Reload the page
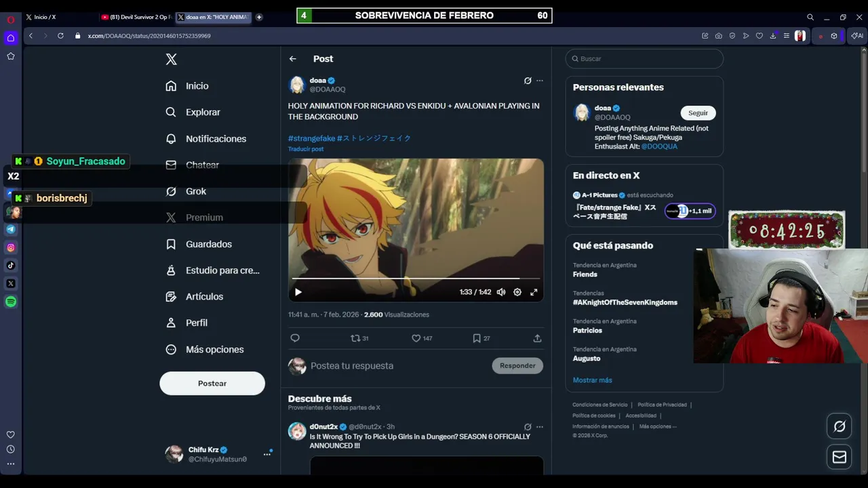 click(x=60, y=36)
